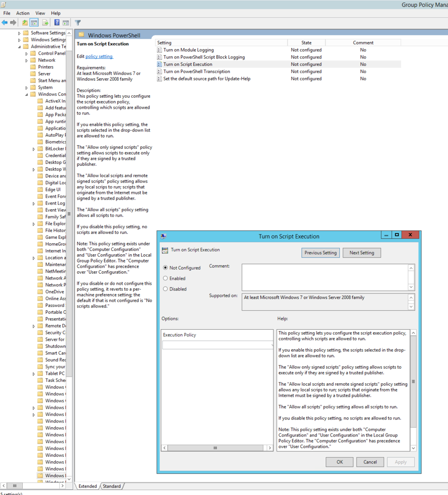Click the OneDrive folder icon

[x=40, y=291]
